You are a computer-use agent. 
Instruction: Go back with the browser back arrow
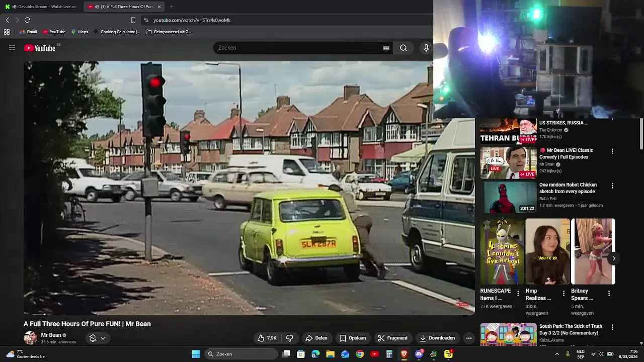click(x=7, y=20)
